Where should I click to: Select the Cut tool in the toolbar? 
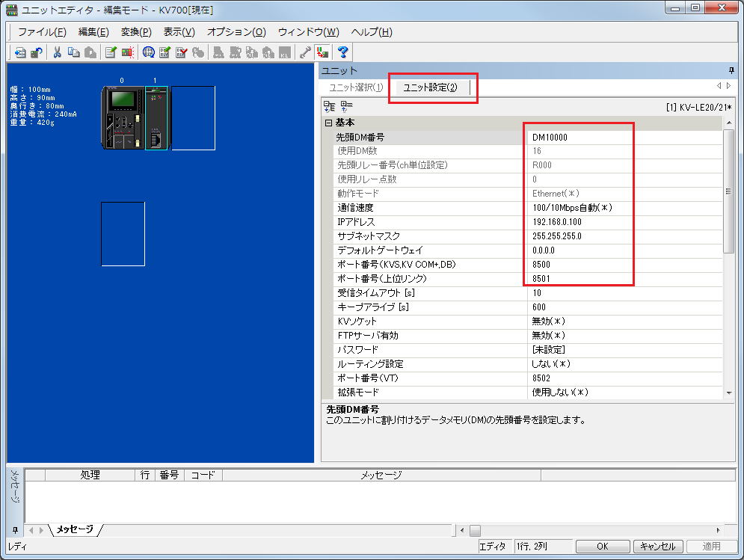[x=59, y=52]
